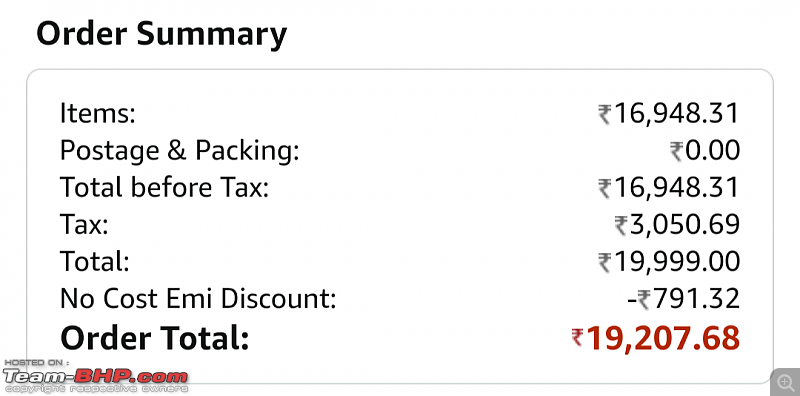This screenshot has height=396, width=800.
Task: Click the Tax amount ₹3,050.69
Action: [x=677, y=225]
